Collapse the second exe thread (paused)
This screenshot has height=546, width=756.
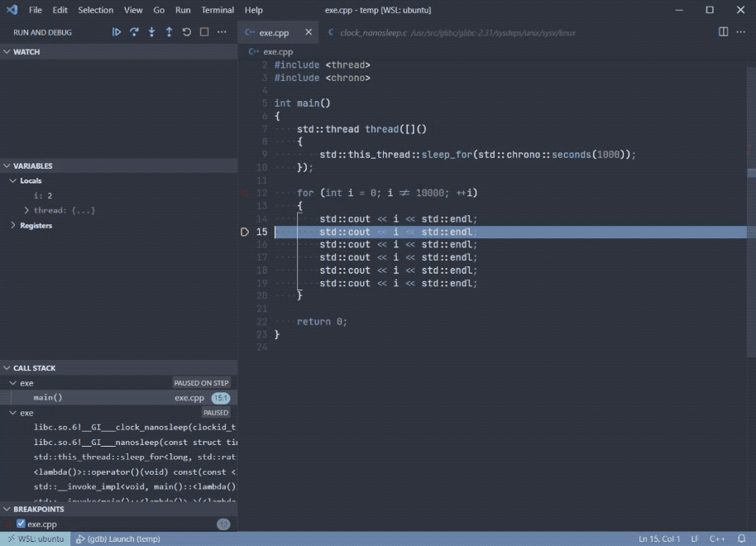coord(13,413)
